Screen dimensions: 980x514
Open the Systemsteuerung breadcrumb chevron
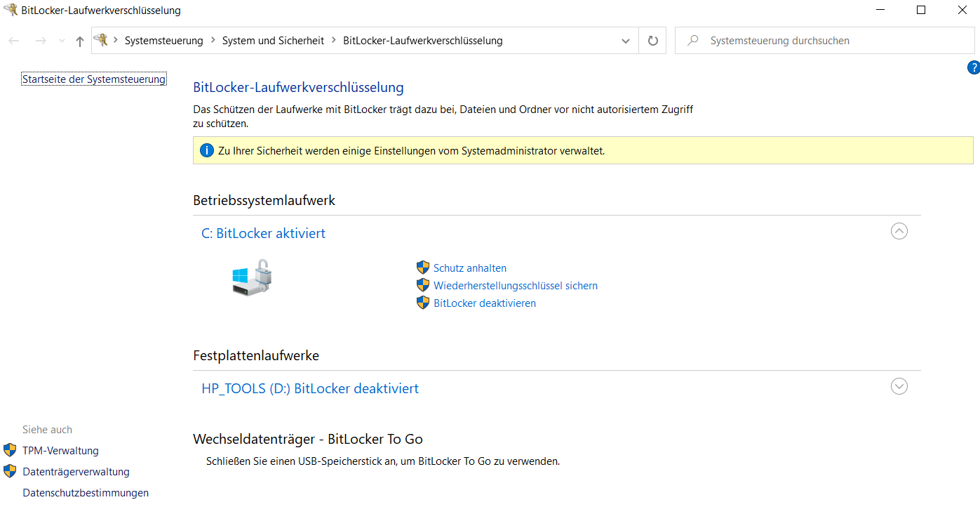point(213,41)
